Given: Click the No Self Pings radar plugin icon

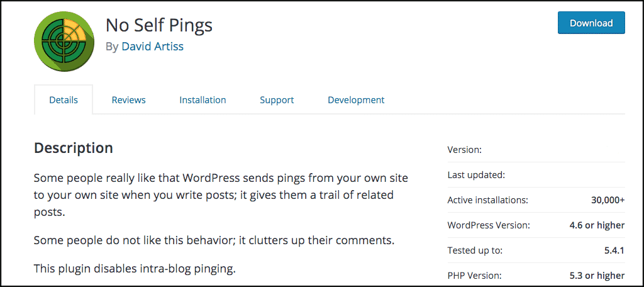Looking at the screenshot, I should pyautogui.click(x=64, y=42).
